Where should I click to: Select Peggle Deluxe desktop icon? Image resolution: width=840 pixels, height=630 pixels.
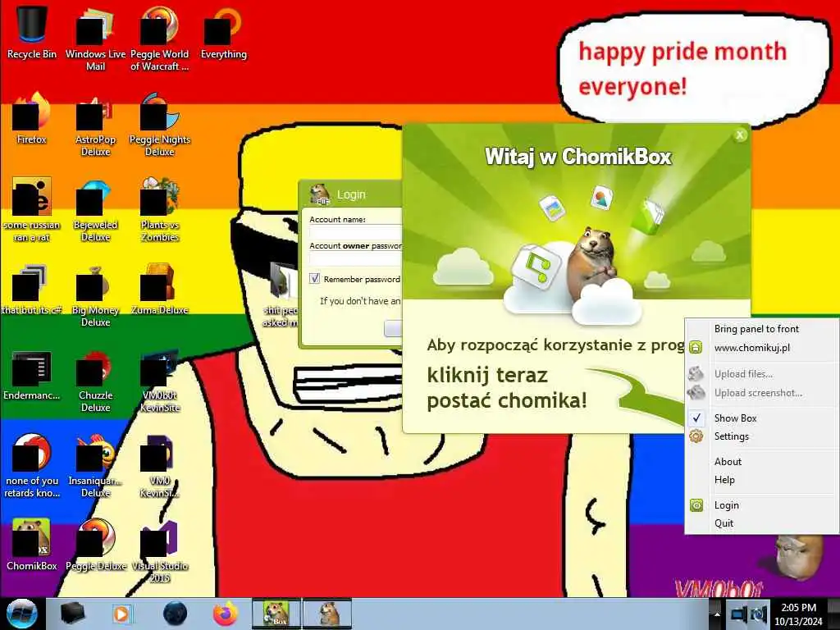click(95, 545)
